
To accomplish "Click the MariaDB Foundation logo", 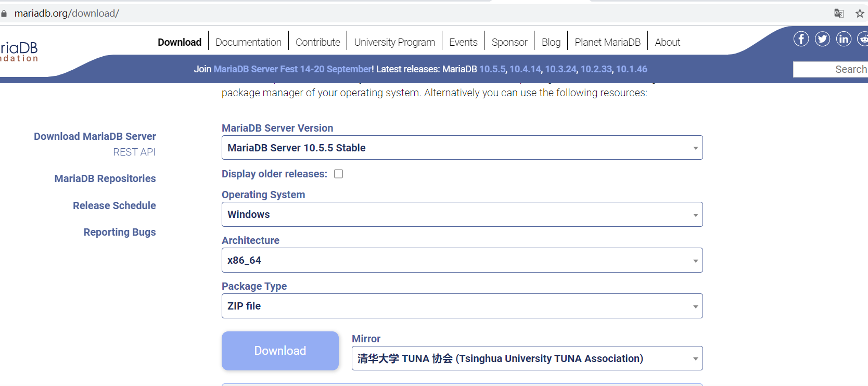I will coord(19,52).
